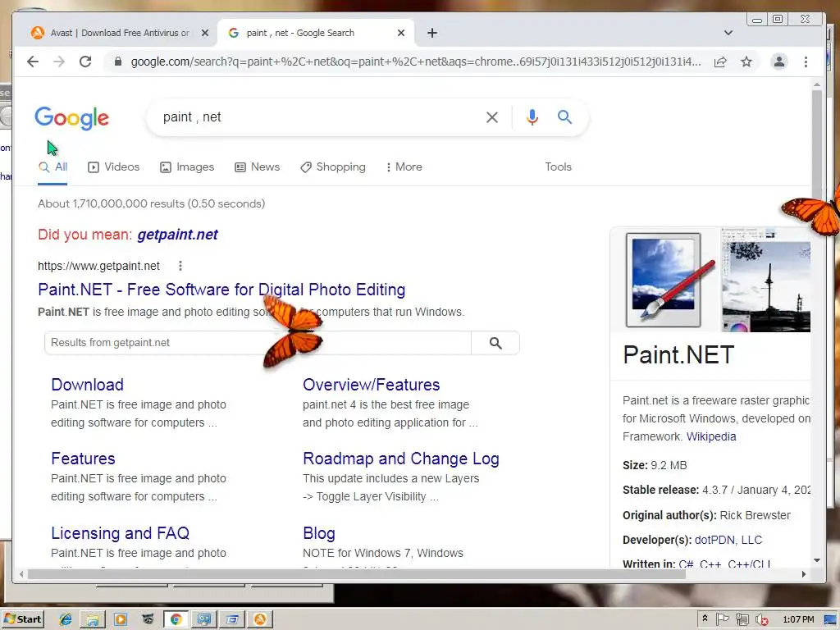840x630 pixels.
Task: Expand the tab search chevron
Action: 728,33
